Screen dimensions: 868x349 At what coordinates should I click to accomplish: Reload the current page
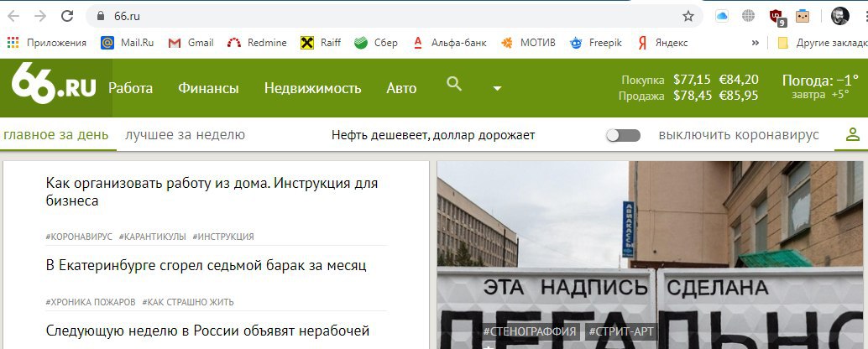67,16
